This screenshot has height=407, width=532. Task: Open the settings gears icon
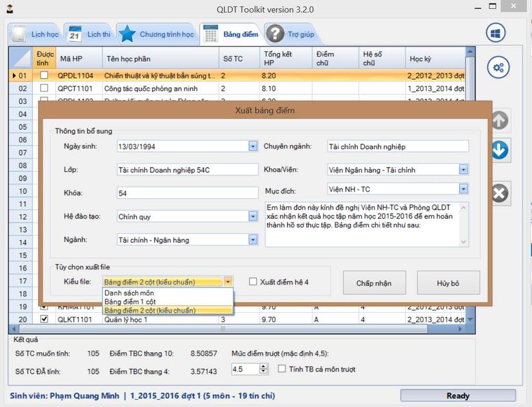click(497, 67)
